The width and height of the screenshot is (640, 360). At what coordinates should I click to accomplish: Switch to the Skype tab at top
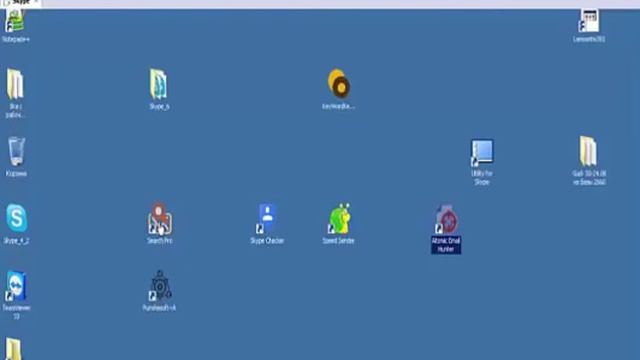tap(20, 2)
